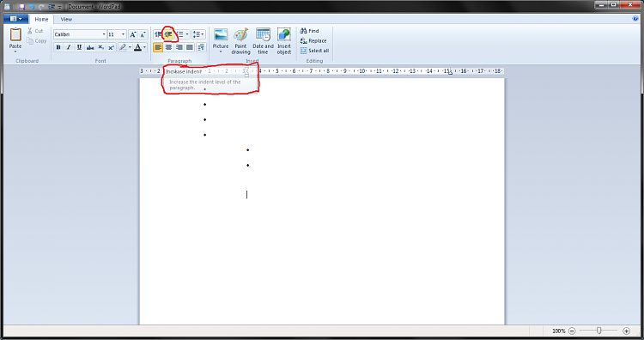Click the Paste clipboard icon
Screen dimensions: 644x340
[x=15, y=34]
